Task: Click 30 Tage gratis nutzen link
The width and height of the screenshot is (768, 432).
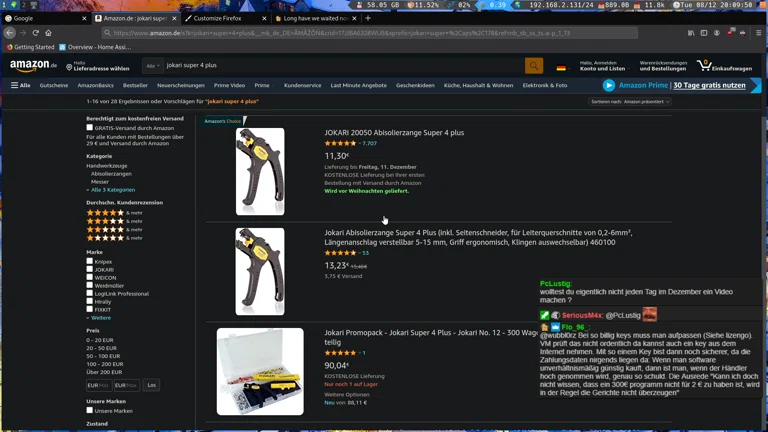Action: tap(709, 85)
